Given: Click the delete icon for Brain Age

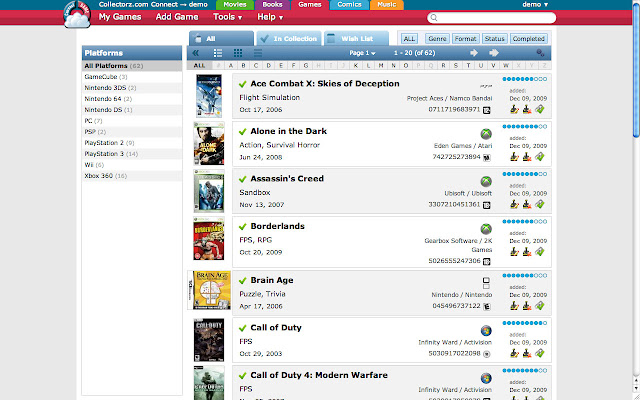Looking at the screenshot, I should pos(527,306).
